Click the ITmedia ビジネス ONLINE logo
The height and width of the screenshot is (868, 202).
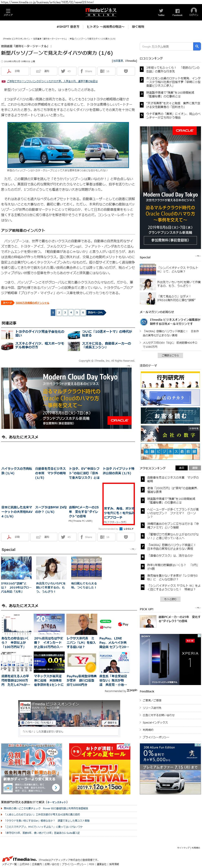[101, 12]
